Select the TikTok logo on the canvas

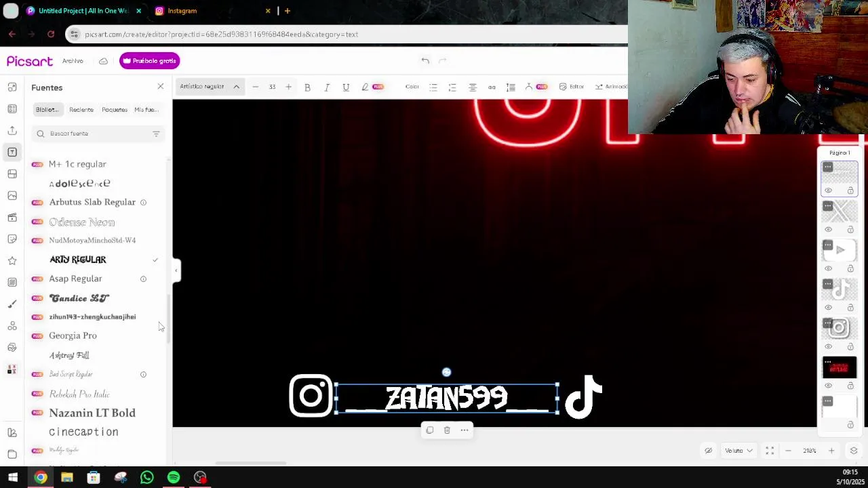[583, 396]
